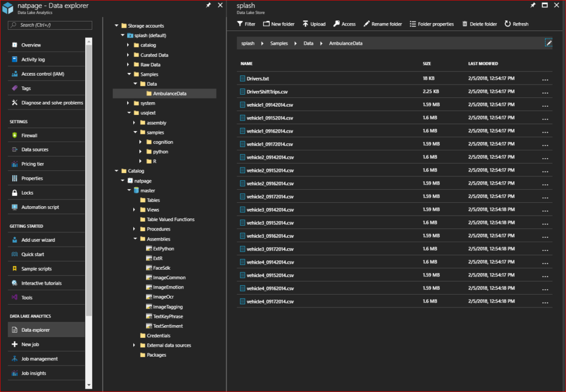
Task: Click Data in the breadcrumb
Action: click(x=308, y=43)
